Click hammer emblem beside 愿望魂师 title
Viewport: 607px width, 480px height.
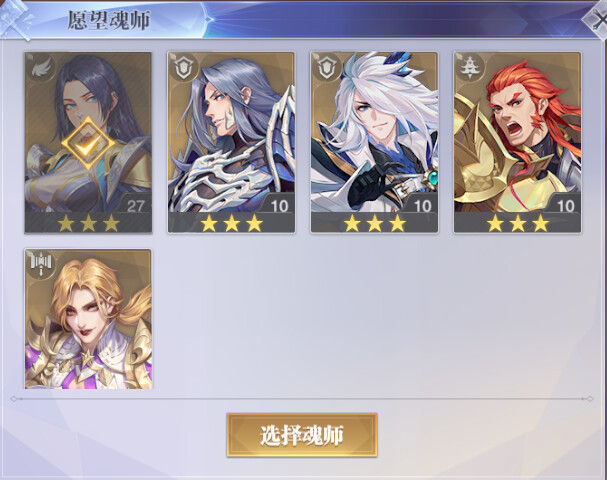(17, 21)
